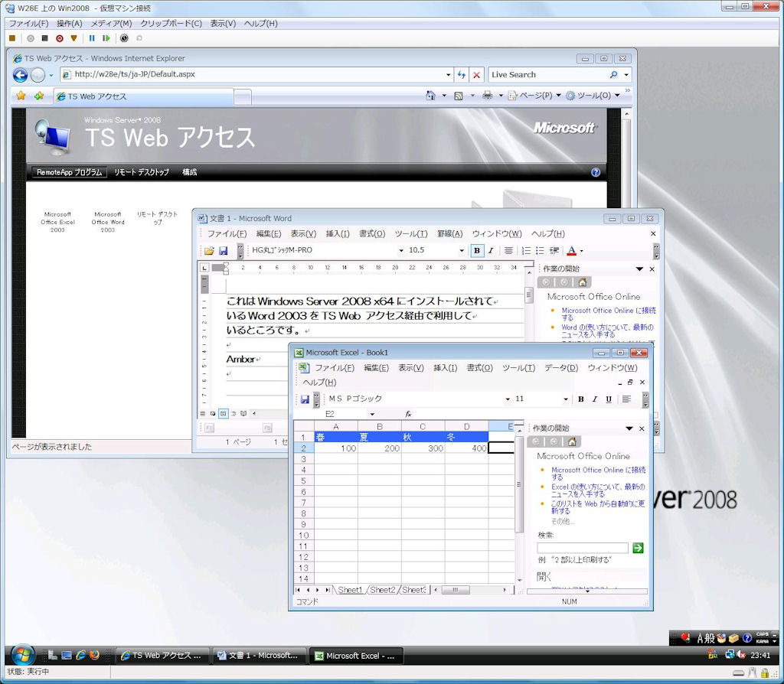The image size is (784, 684).
Task: Click the font color A swatch in Word
Action: tap(571, 250)
